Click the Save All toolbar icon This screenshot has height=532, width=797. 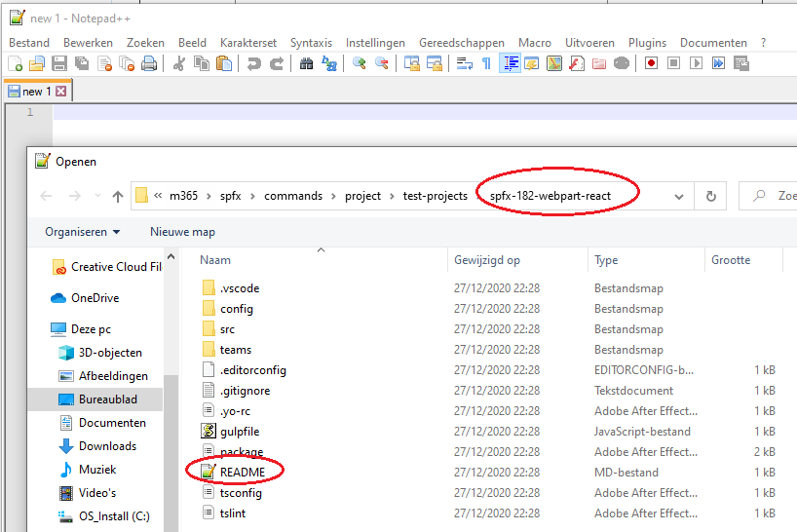tap(82, 63)
